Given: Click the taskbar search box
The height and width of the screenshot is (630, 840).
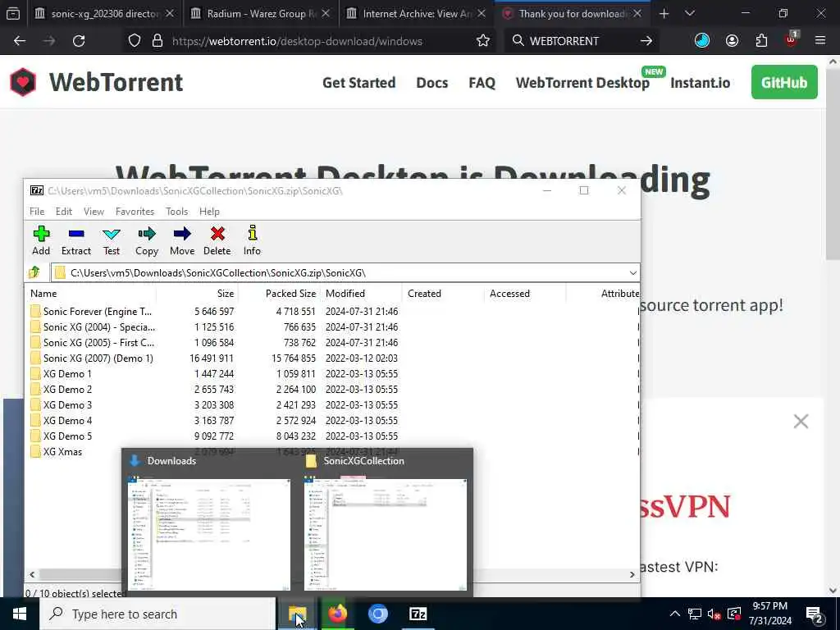Looking at the screenshot, I should (157, 614).
